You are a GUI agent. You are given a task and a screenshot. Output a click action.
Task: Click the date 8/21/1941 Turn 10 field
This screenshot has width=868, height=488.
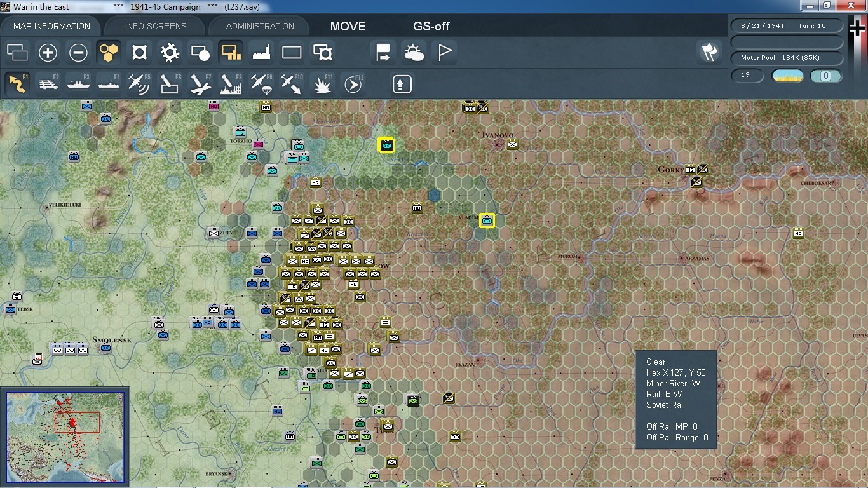point(787,26)
